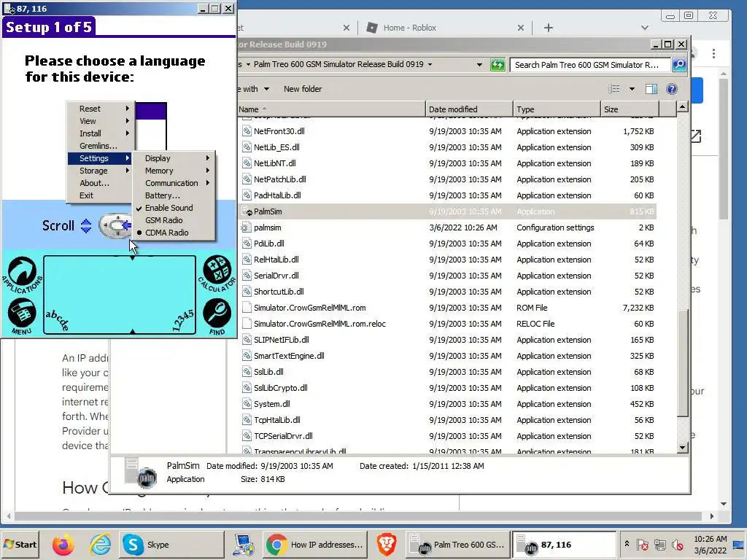
Task: Click the change view icon in Explorer
Action: [614, 88]
